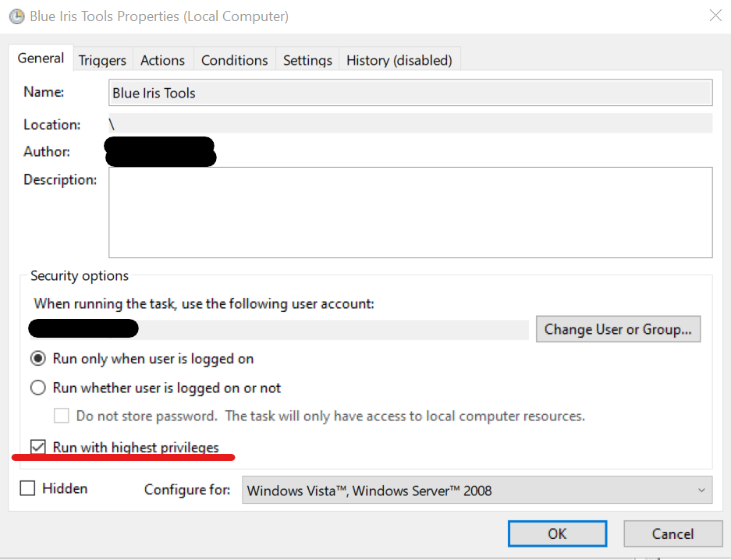This screenshot has height=560, width=731.
Task: Switch to the General tab
Action: [x=41, y=58]
